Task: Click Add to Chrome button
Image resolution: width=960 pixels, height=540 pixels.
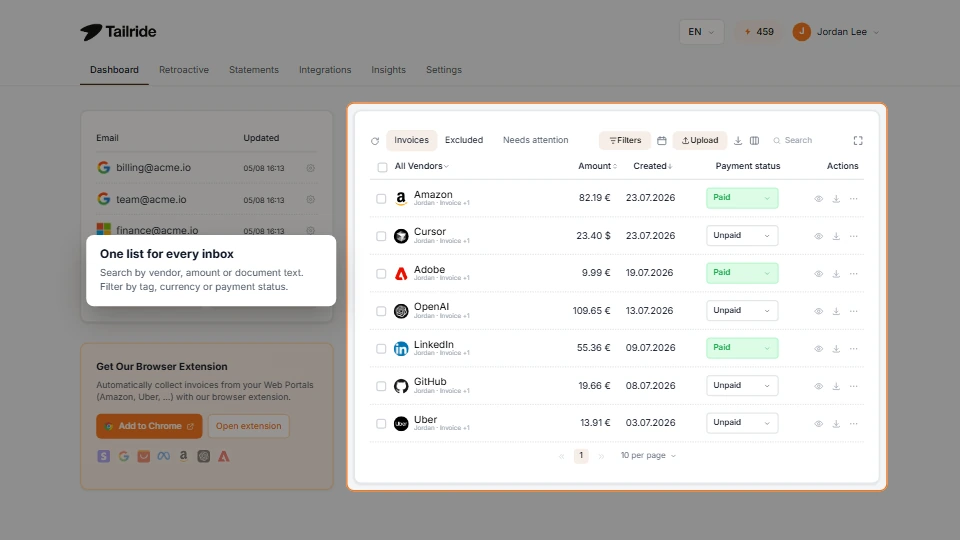Action: [x=149, y=426]
